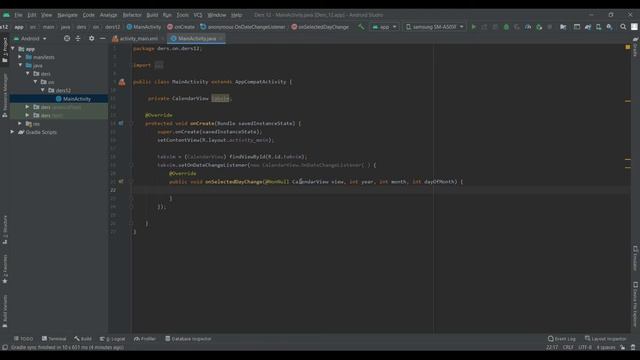Click the gutter icon beside class MainActivity
Screen dimensions: 640x360
(x=122, y=82)
